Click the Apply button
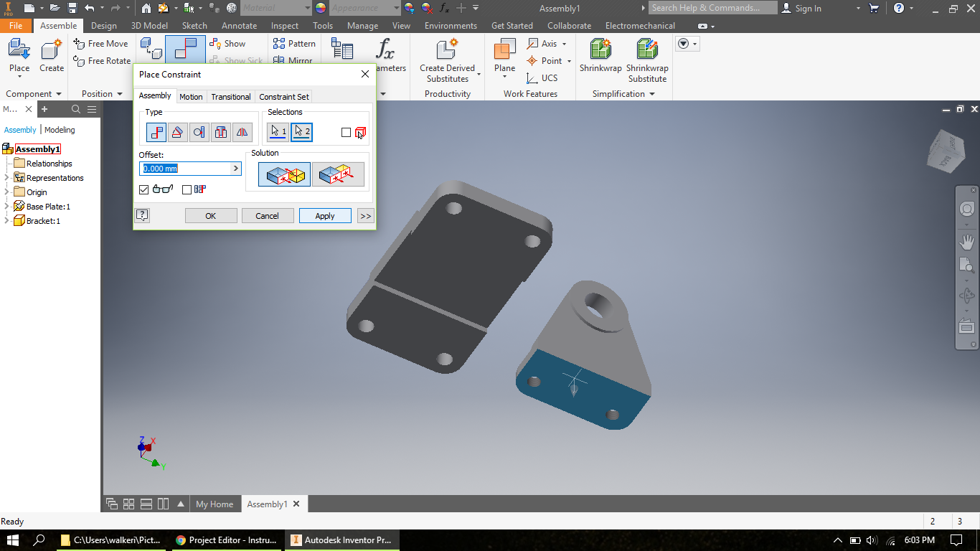The image size is (980, 551). tap(325, 215)
